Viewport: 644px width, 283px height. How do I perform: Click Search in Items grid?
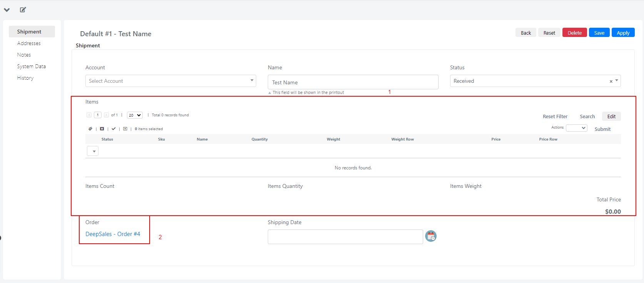pyautogui.click(x=587, y=116)
